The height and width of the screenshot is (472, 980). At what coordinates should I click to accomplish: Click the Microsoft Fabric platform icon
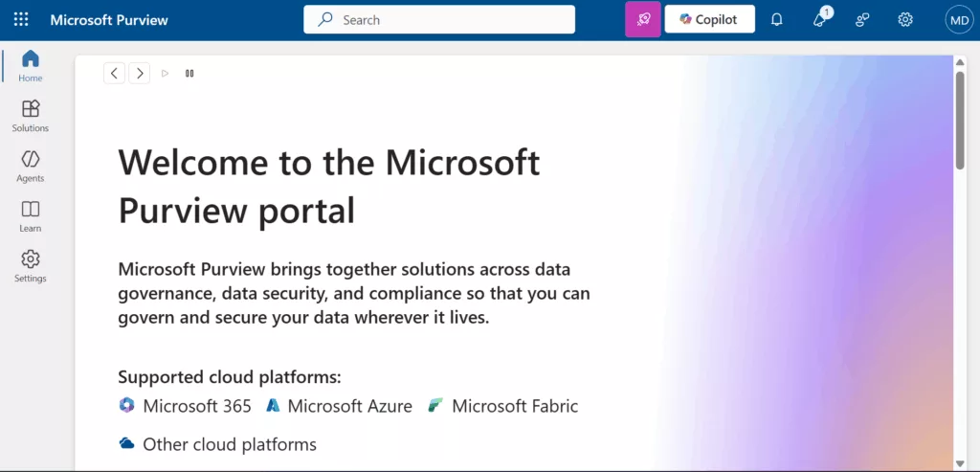click(435, 405)
